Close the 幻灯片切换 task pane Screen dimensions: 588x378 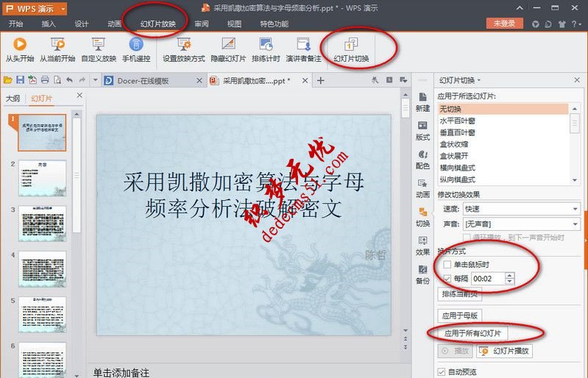577,80
